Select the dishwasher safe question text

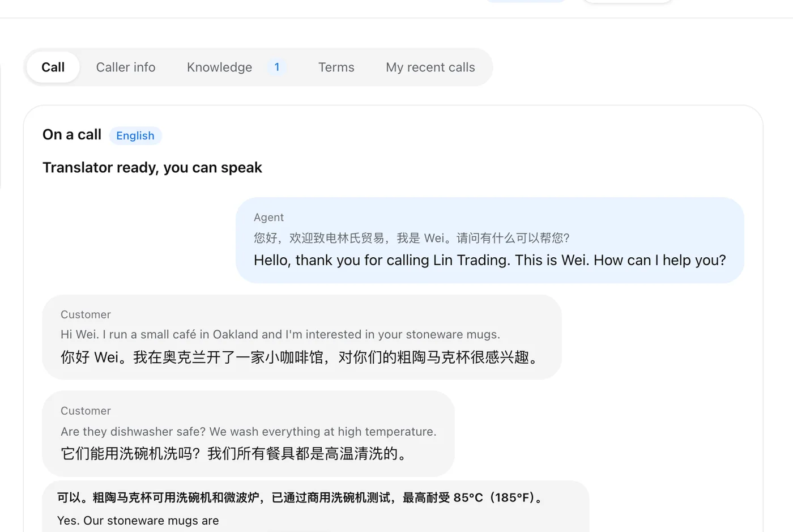click(x=249, y=432)
